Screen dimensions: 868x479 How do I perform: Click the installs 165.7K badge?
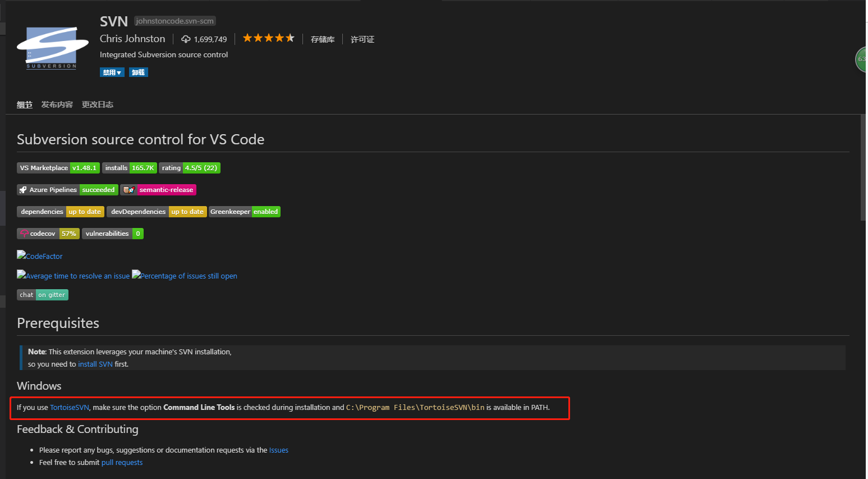click(130, 168)
